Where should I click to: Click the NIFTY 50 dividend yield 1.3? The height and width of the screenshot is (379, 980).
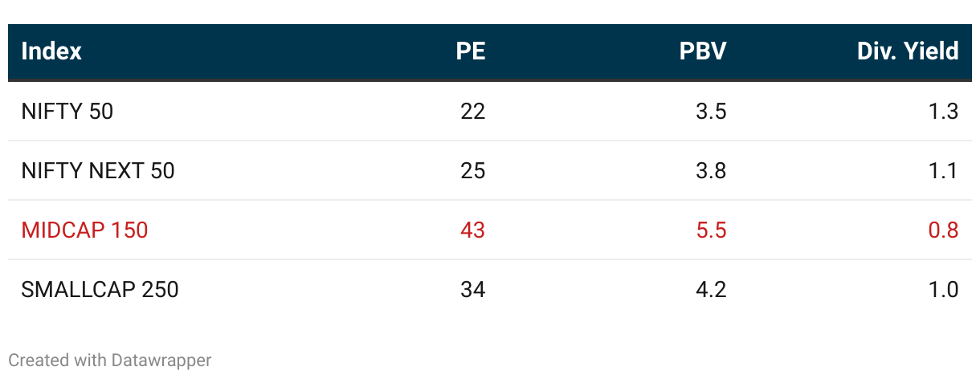[x=944, y=111]
